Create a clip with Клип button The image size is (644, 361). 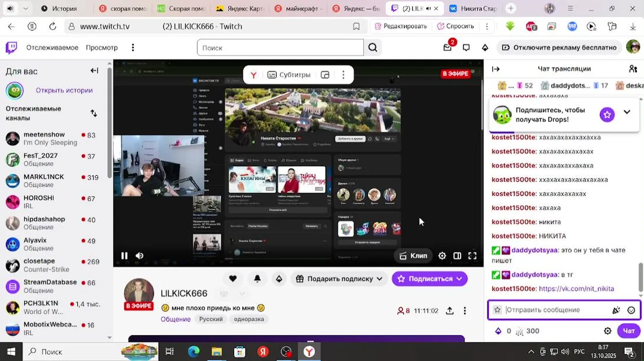(413, 256)
